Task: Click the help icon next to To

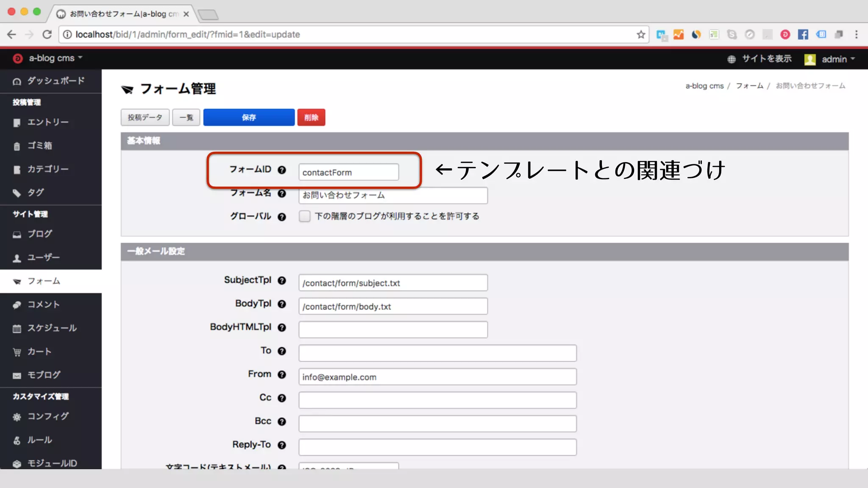Action: [x=282, y=351]
